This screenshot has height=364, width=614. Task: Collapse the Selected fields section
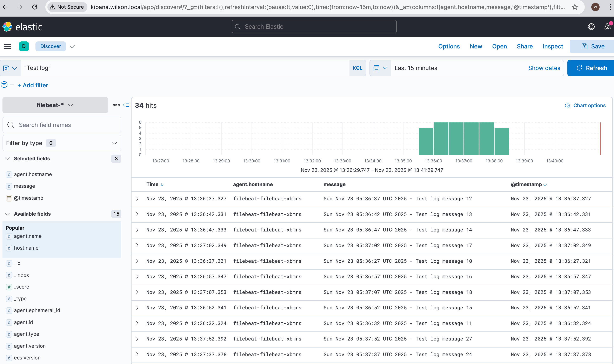pyautogui.click(x=7, y=159)
